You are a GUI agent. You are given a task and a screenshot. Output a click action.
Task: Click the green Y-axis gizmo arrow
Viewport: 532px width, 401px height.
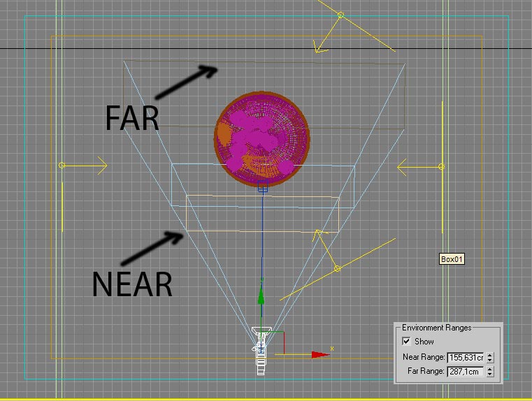(x=262, y=296)
